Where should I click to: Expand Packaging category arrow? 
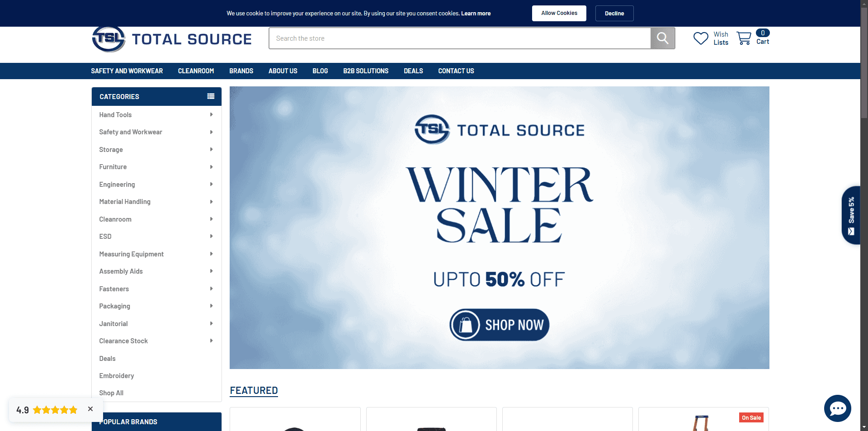[211, 306]
